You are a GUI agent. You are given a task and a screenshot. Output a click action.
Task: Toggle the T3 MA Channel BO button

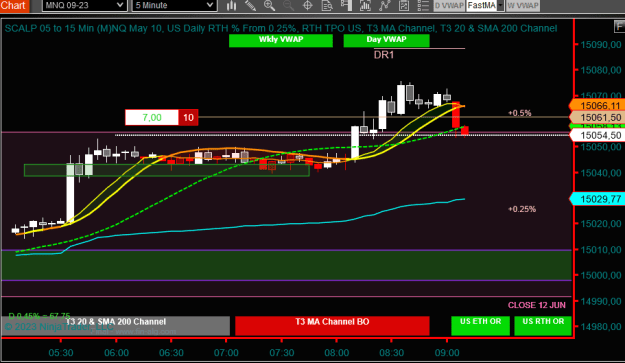[x=332, y=326]
